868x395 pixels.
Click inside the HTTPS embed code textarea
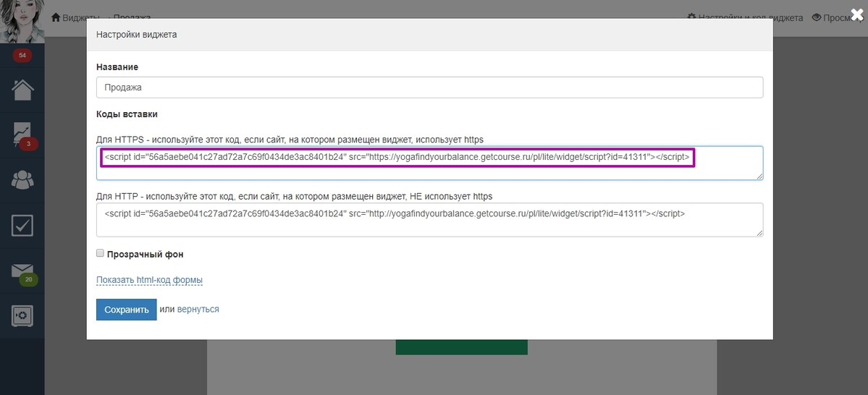[429, 163]
